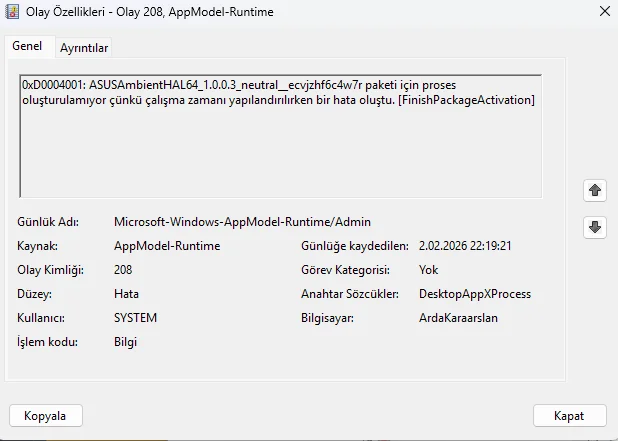618x441 pixels.
Task: Select the Genel tab
Action: [27, 46]
